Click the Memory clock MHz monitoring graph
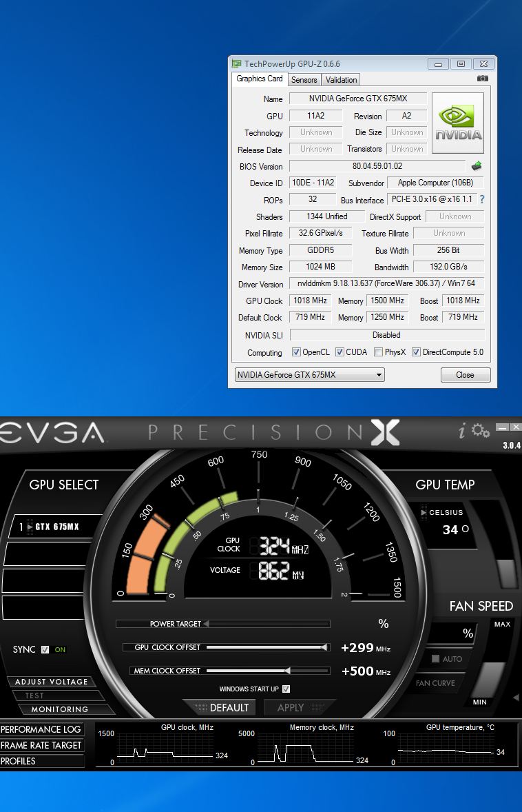 tap(306, 749)
